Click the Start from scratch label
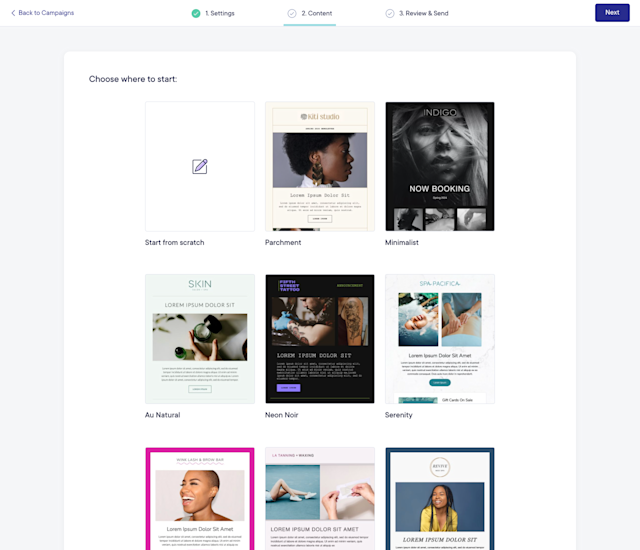The height and width of the screenshot is (550, 640). 174,242
